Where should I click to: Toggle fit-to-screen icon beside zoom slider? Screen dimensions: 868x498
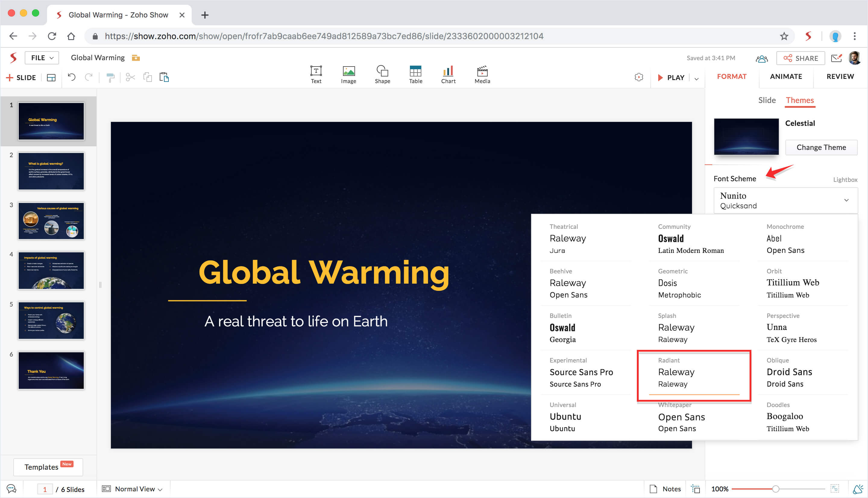[835, 488]
